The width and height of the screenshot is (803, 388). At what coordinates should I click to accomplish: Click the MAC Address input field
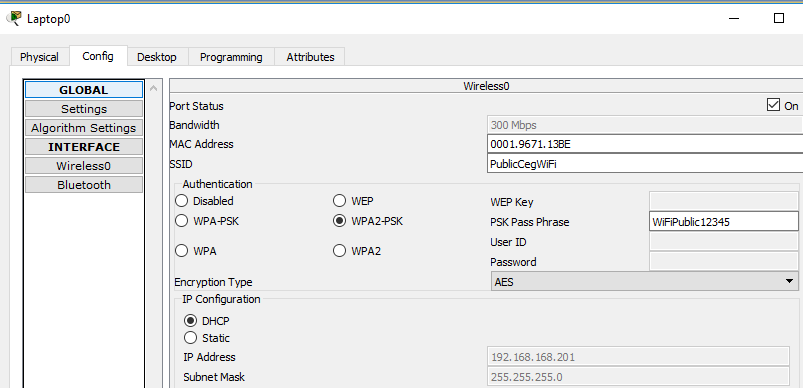645,144
